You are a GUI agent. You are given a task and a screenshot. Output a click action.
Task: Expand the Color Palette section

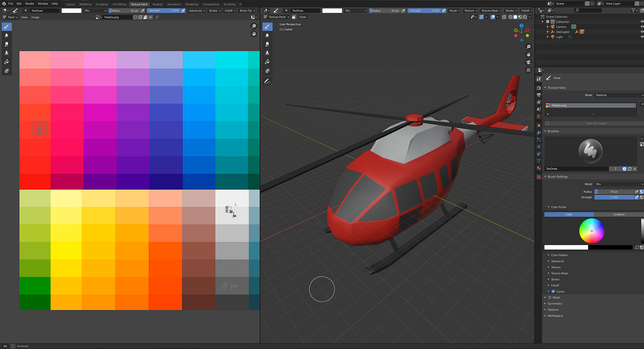[559, 255]
